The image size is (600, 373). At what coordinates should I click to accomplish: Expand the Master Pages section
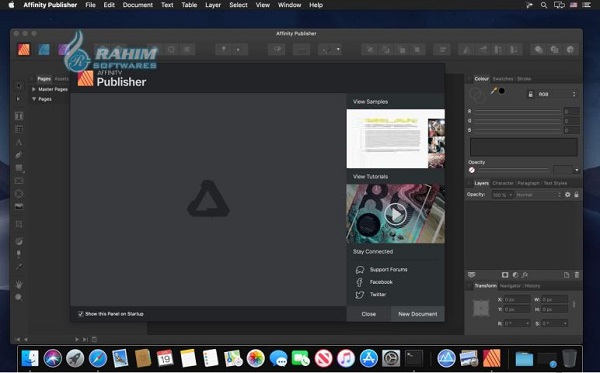(x=34, y=89)
